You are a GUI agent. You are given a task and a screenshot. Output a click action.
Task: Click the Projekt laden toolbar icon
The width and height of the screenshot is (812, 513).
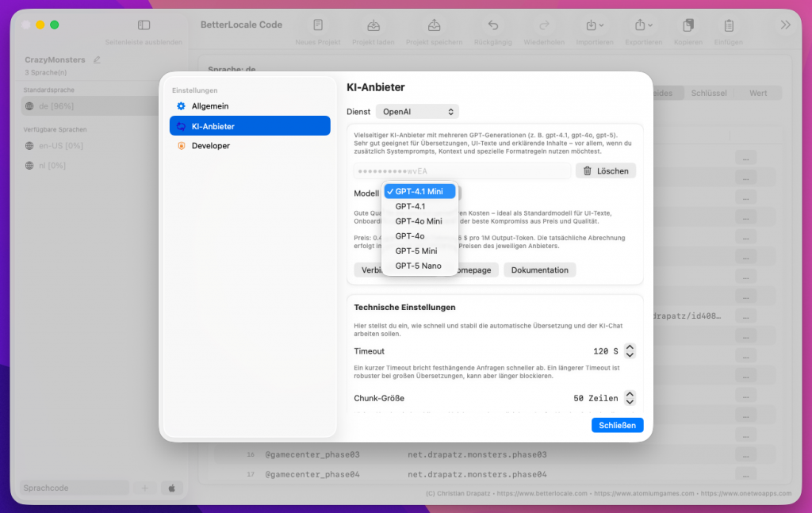(x=373, y=25)
